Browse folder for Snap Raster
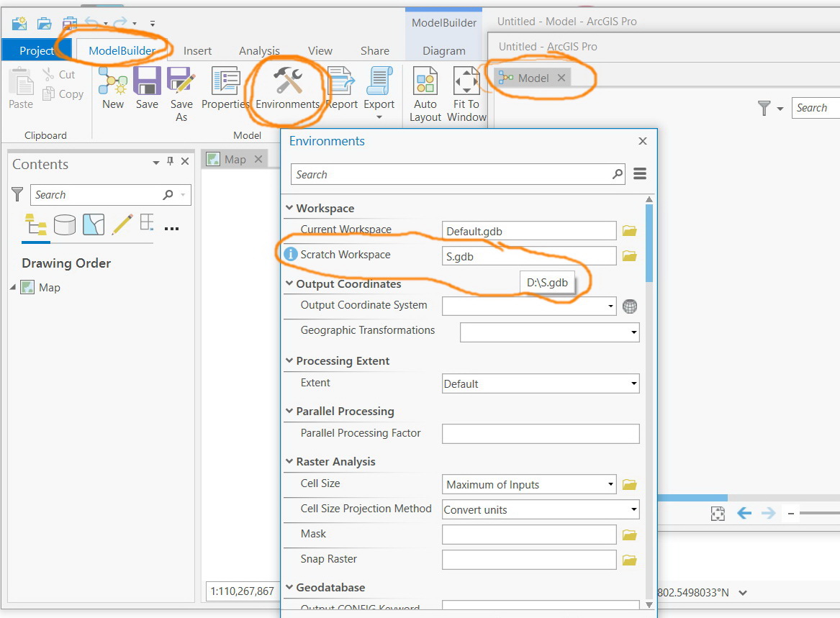The height and width of the screenshot is (618, 840). tap(630, 560)
